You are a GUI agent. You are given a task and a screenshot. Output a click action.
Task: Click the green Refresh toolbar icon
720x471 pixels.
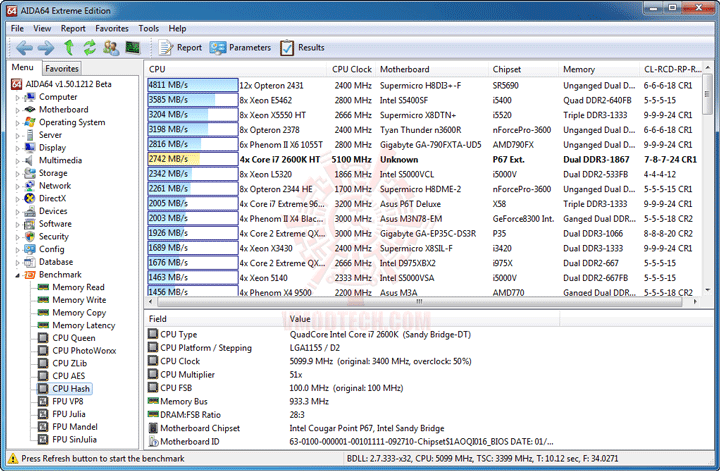[90, 47]
